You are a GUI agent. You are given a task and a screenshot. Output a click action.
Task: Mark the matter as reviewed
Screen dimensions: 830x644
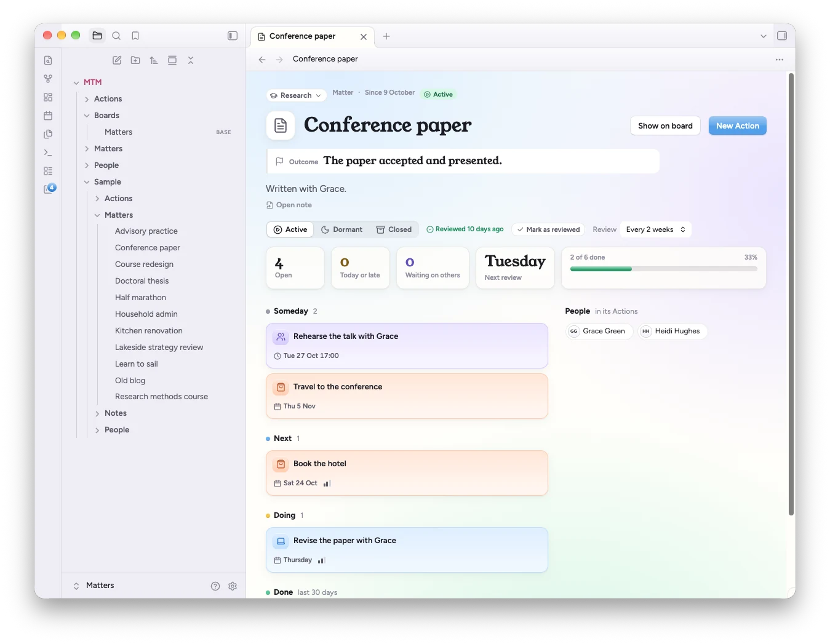548,229
